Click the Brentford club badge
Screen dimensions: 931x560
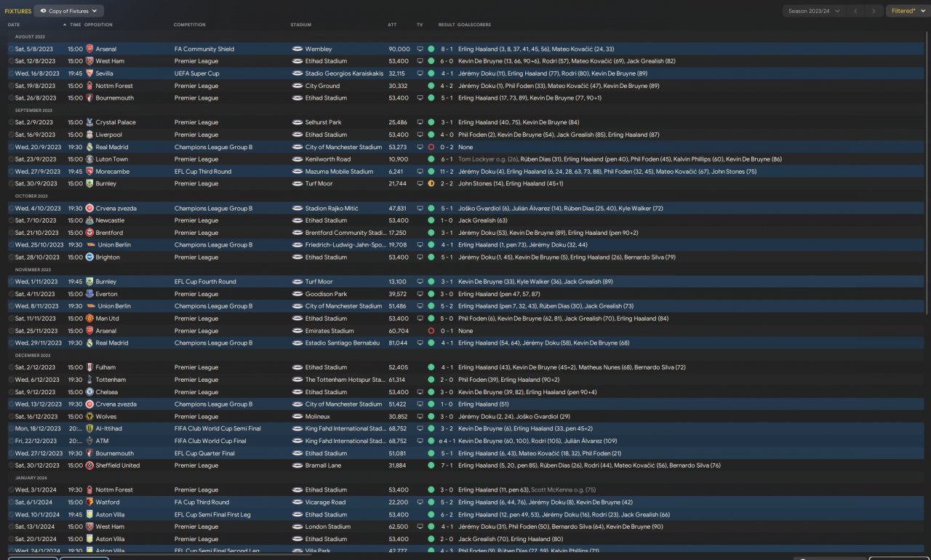(89, 233)
